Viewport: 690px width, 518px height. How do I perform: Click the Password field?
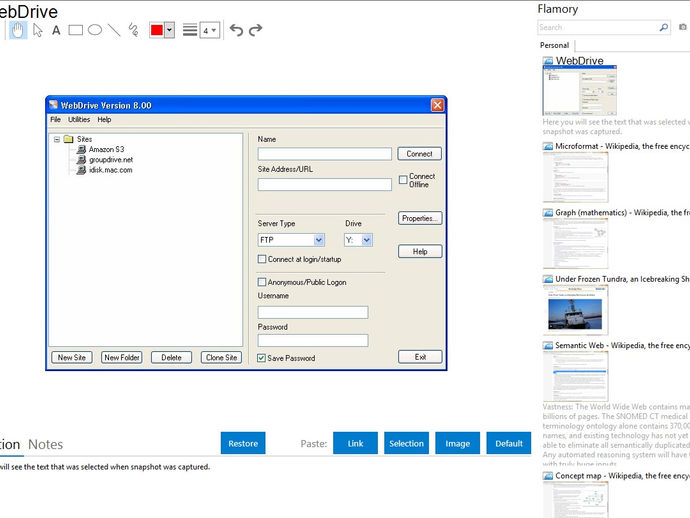click(313, 340)
